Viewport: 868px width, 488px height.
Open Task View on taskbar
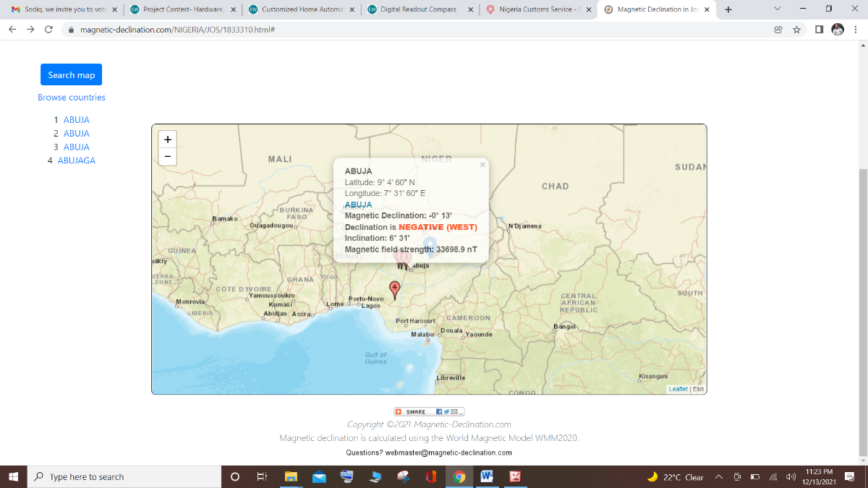point(263,476)
